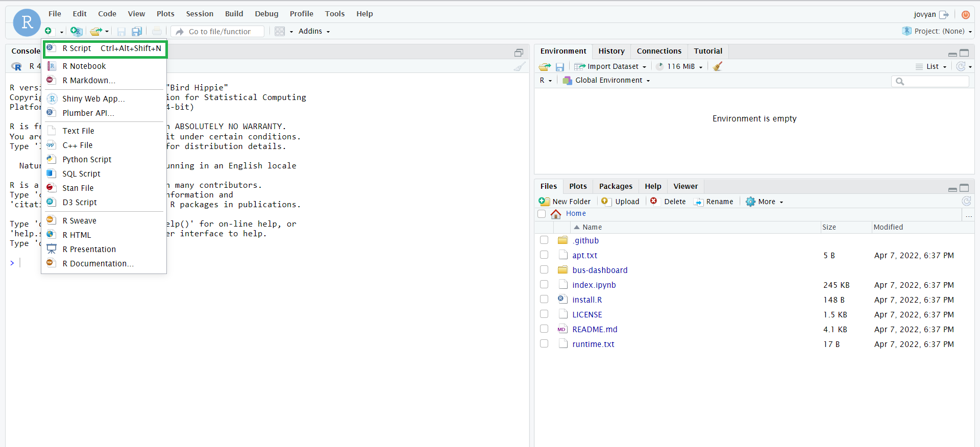The image size is (980, 447).
Task: Click the Refresh environment icon
Action: click(961, 66)
